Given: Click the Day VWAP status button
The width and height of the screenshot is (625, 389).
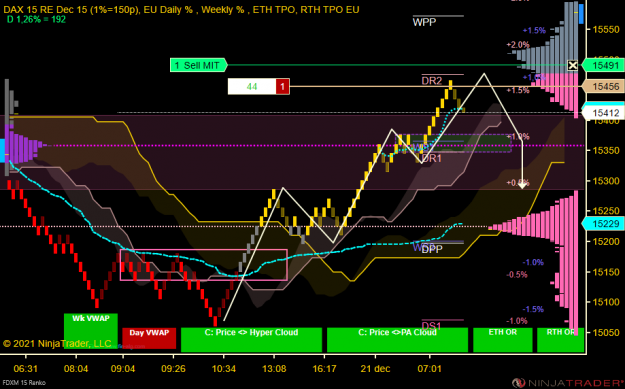Looking at the screenshot, I should 149,338.
